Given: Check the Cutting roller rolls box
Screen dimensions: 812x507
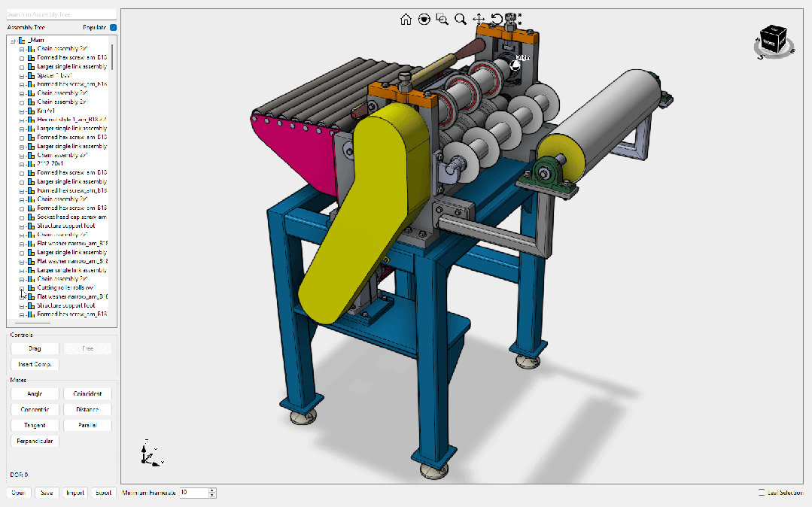Looking at the screenshot, I should click(22, 288).
